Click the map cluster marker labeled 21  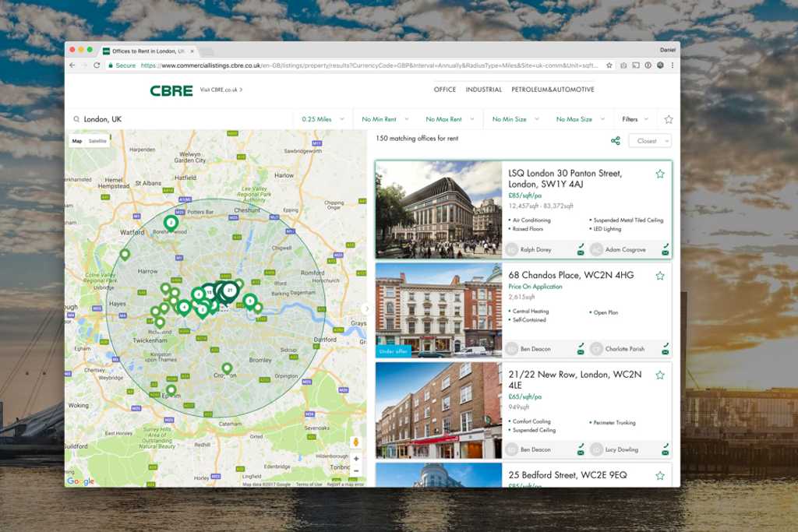(230, 291)
